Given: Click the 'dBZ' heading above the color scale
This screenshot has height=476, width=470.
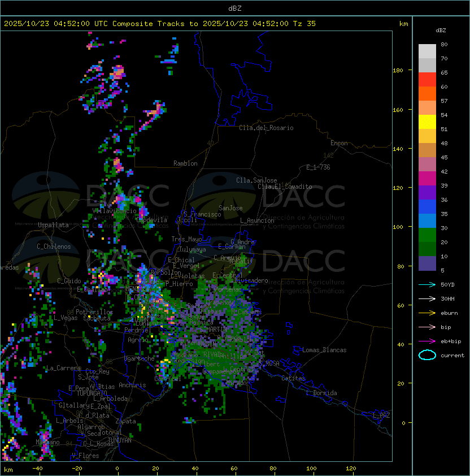Looking at the screenshot, I should 441,31.
